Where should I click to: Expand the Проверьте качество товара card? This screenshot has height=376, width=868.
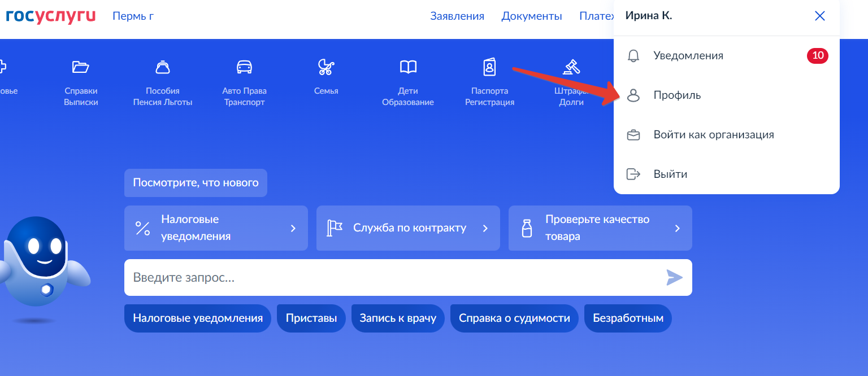coord(600,228)
